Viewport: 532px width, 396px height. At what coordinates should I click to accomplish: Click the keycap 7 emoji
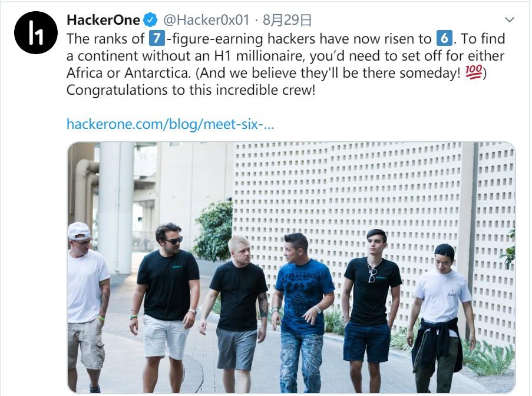[156, 39]
